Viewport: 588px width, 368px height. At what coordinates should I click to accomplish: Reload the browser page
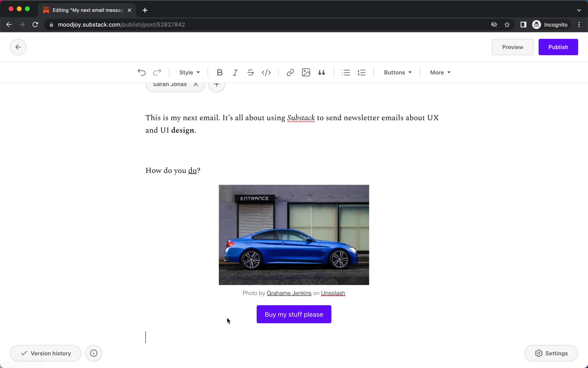pyautogui.click(x=35, y=25)
